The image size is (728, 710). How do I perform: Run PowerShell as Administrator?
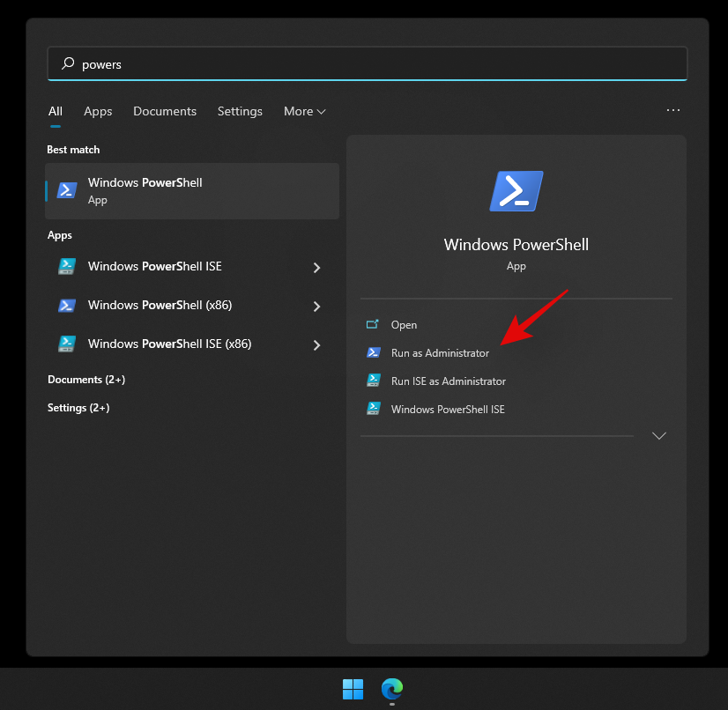tap(438, 352)
